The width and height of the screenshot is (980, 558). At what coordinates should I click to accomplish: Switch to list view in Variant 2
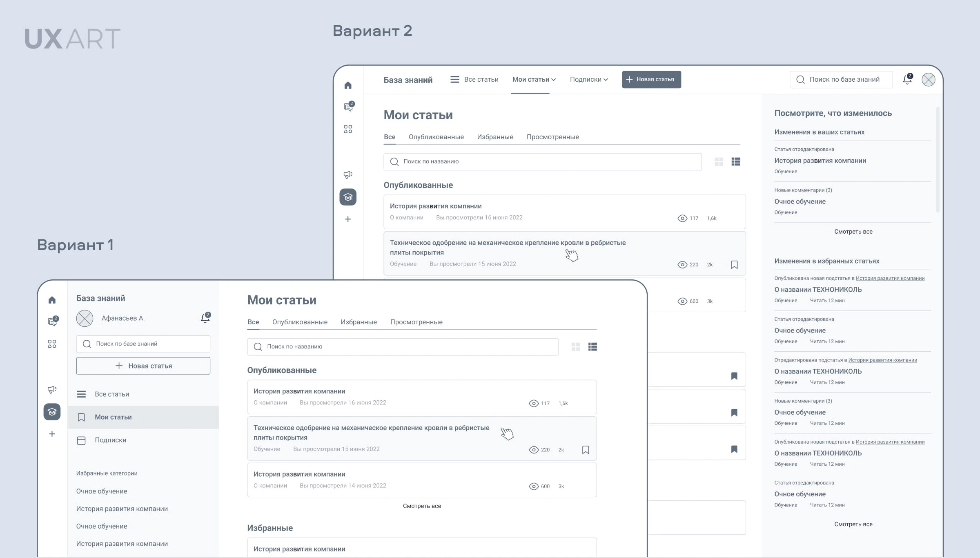[736, 162]
